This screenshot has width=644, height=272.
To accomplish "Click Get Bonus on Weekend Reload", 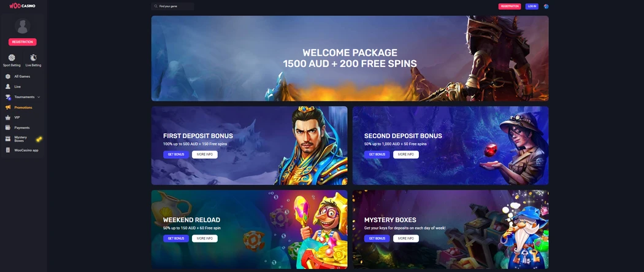I will [176, 238].
